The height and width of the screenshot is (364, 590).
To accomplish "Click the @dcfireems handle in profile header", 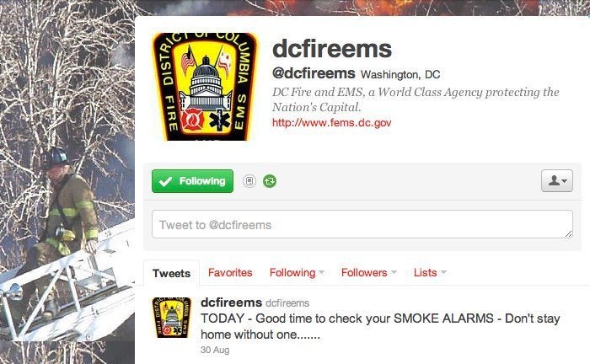I will coord(314,73).
